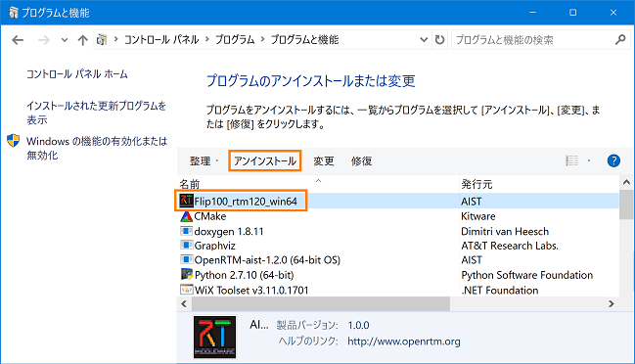635x364 pixels.
Task: Click the RT icon of Flip100_rtm120_win64
Action: pyautogui.click(x=186, y=201)
